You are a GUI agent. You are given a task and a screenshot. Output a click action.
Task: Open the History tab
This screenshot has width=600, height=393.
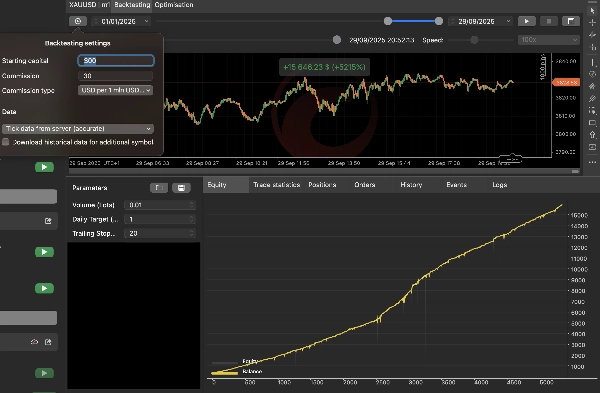(411, 185)
